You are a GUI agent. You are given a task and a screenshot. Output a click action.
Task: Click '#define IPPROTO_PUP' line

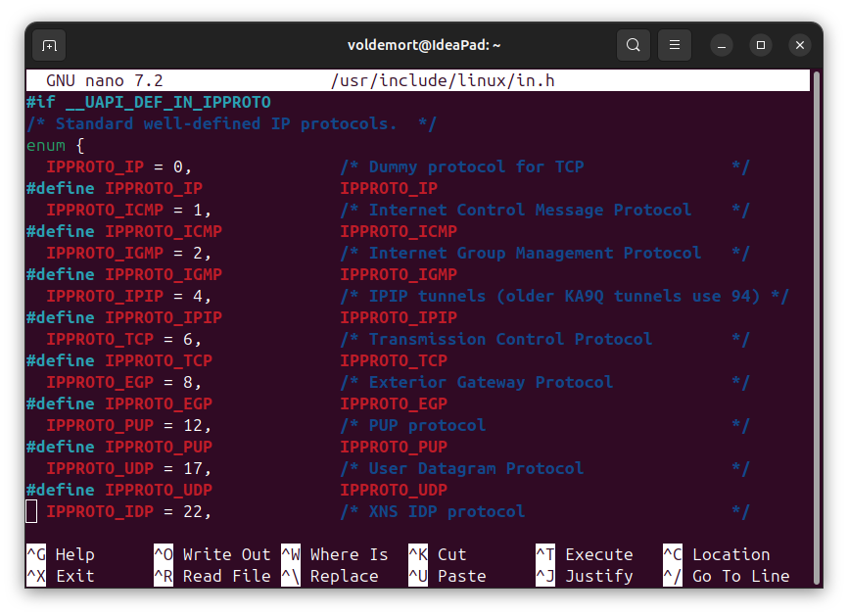237,448
